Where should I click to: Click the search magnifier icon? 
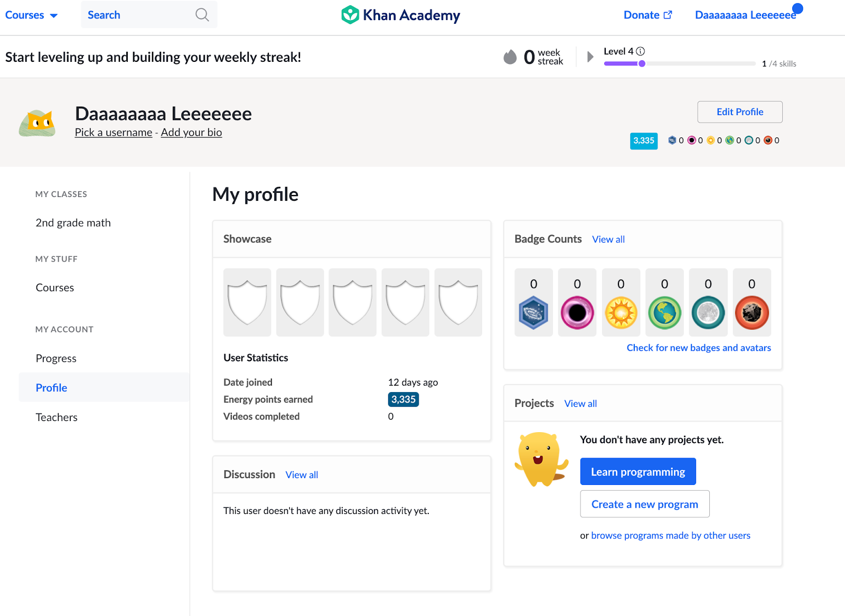click(202, 15)
